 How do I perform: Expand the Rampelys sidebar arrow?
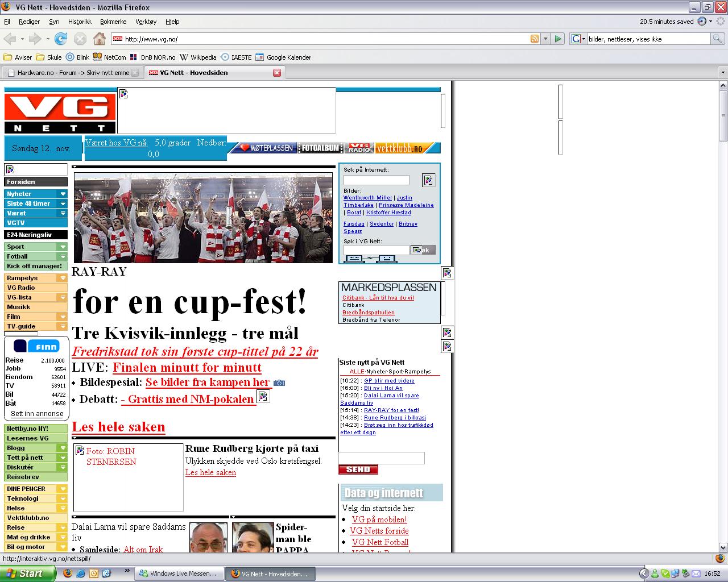coord(63,278)
